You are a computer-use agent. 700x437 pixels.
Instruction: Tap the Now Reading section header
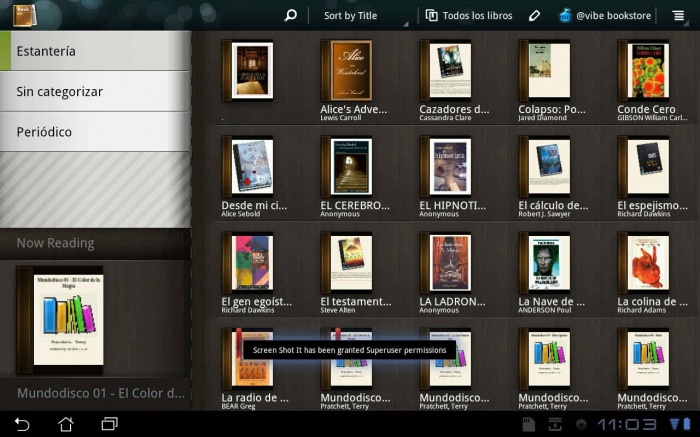pos(95,243)
